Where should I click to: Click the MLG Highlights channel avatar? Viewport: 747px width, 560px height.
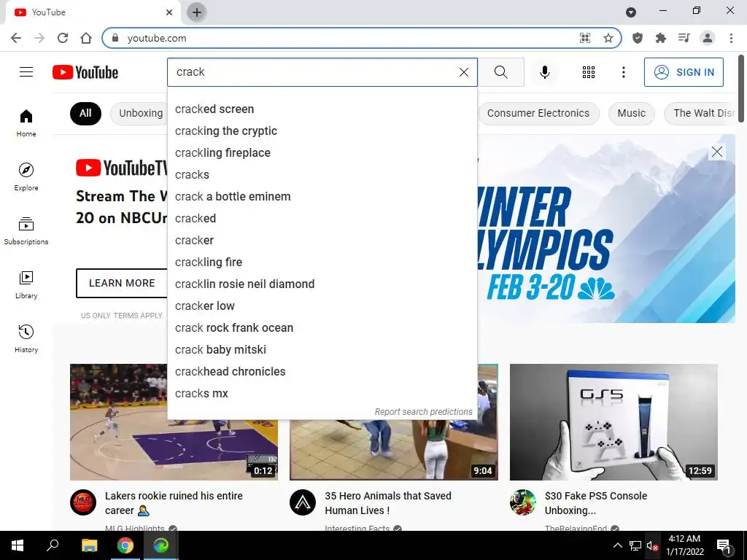[x=83, y=502]
